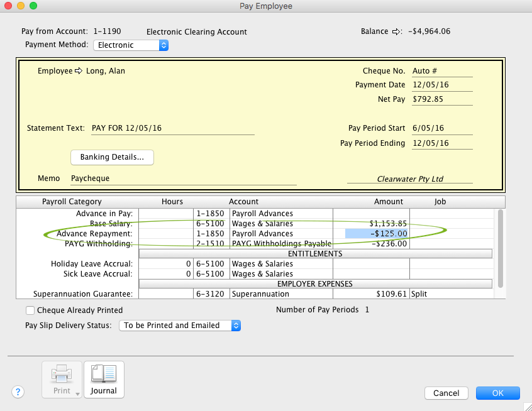
Task: Click the Balance arrow icon
Action: (x=396, y=31)
